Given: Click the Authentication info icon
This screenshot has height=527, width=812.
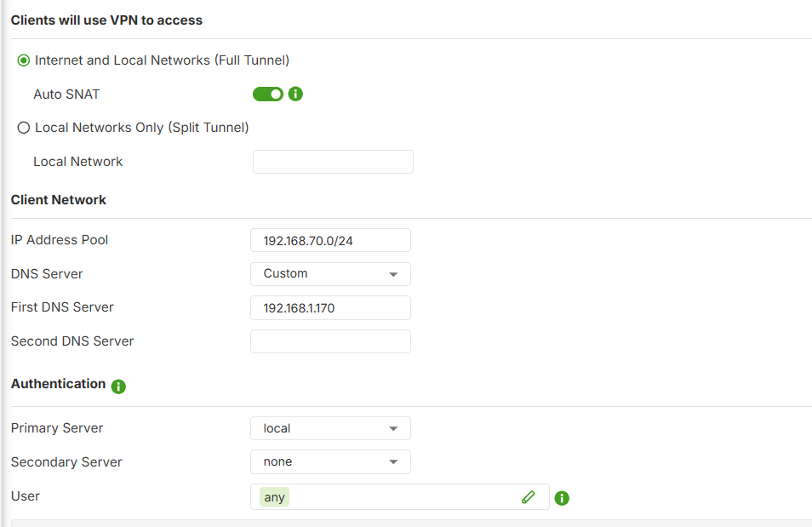Looking at the screenshot, I should point(118,387).
